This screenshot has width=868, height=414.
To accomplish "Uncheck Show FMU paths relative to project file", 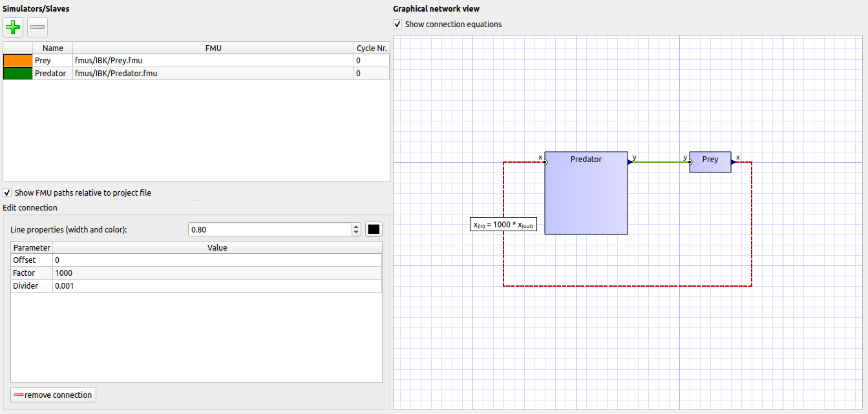I will coord(7,192).
